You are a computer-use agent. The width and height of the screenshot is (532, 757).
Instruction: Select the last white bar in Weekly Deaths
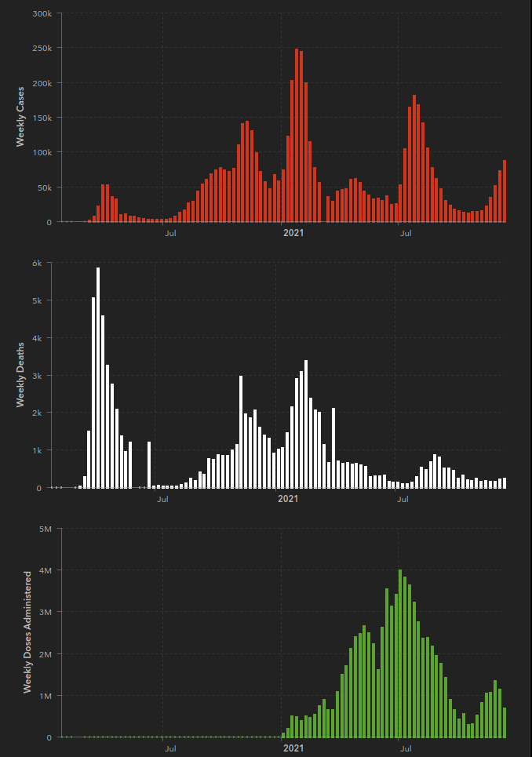click(x=505, y=483)
